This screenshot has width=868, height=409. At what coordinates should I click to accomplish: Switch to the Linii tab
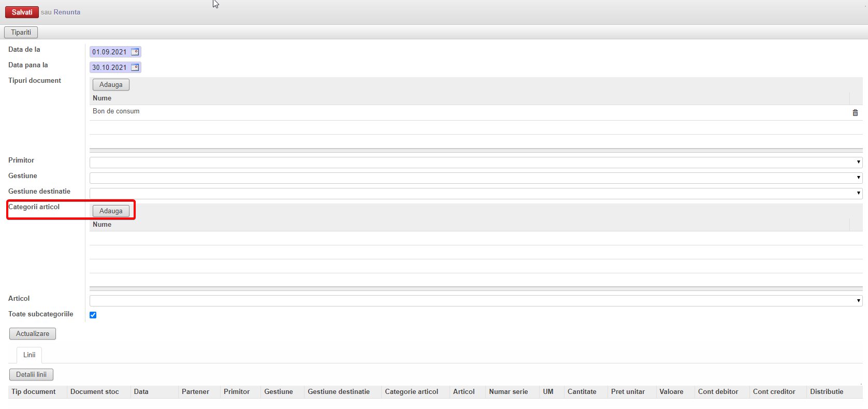click(x=30, y=355)
